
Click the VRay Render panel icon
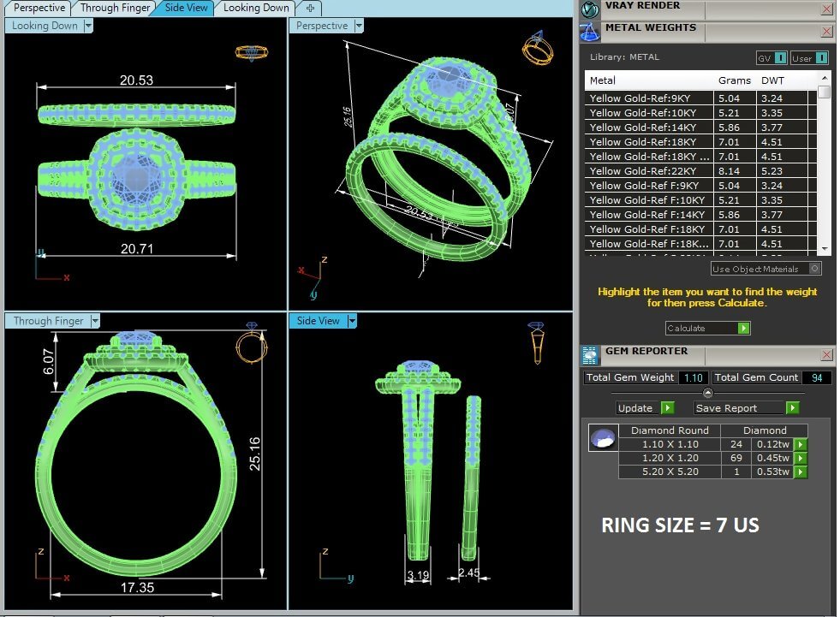589,9
